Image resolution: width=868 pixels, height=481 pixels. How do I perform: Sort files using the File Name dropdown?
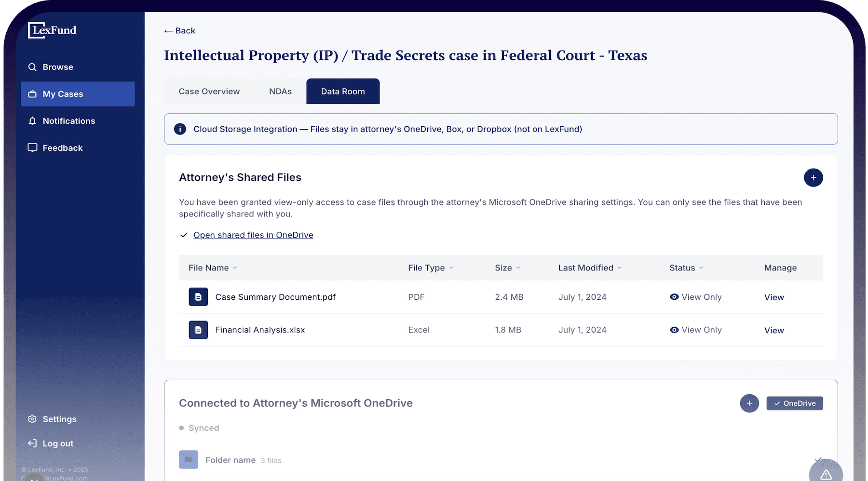(235, 267)
